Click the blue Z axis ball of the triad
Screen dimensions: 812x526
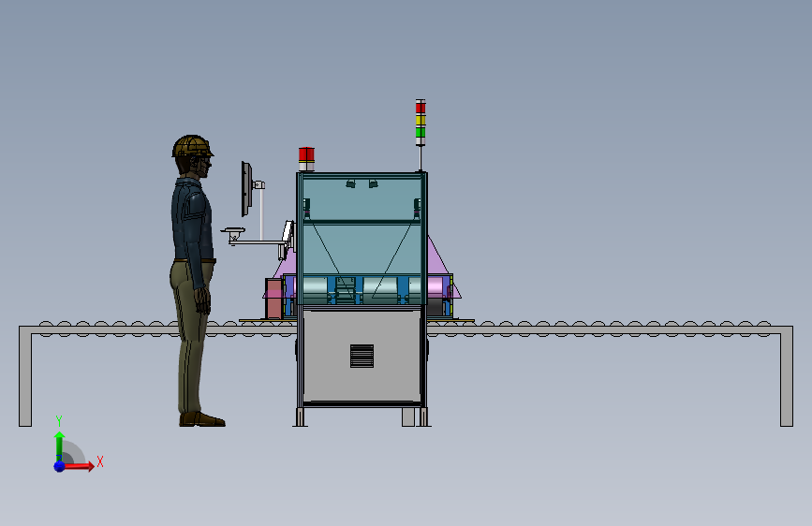point(60,466)
